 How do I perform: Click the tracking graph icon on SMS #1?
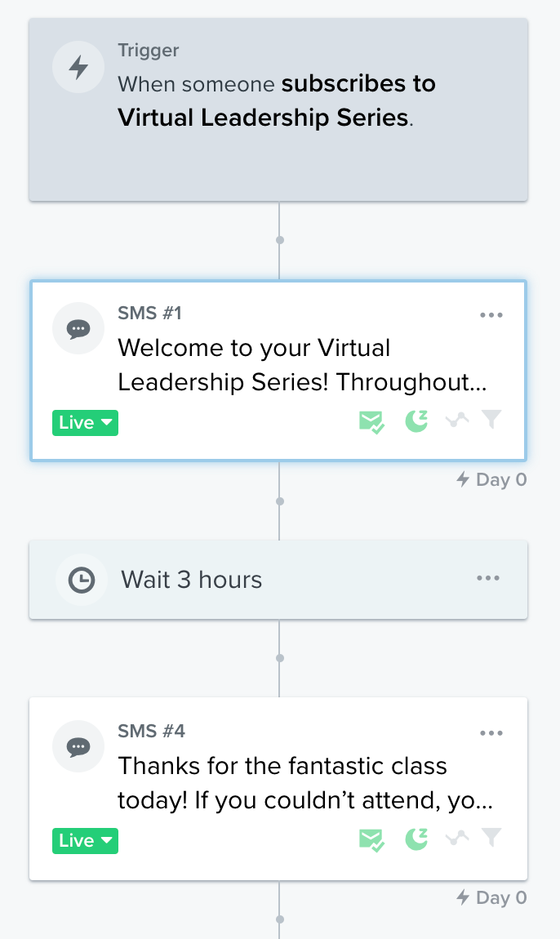(457, 421)
